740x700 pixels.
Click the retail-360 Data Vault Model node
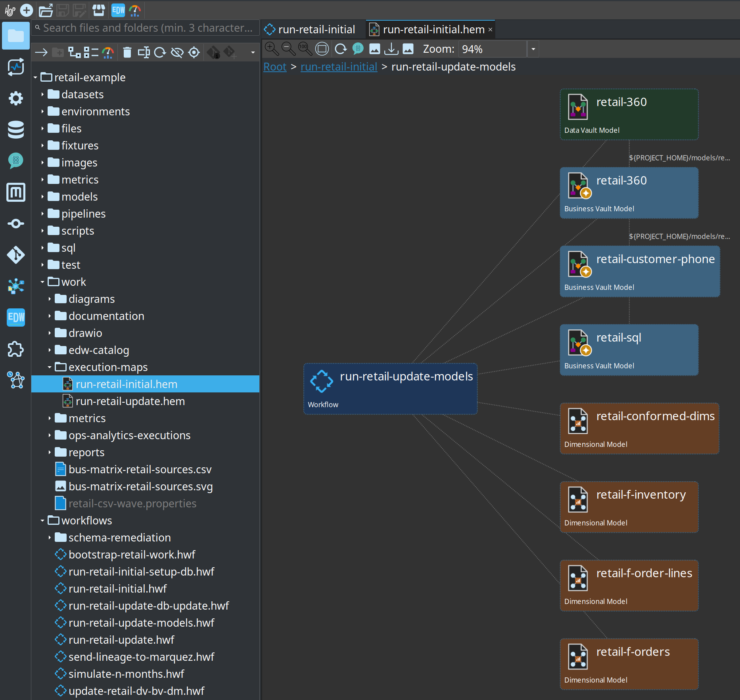[x=629, y=114]
